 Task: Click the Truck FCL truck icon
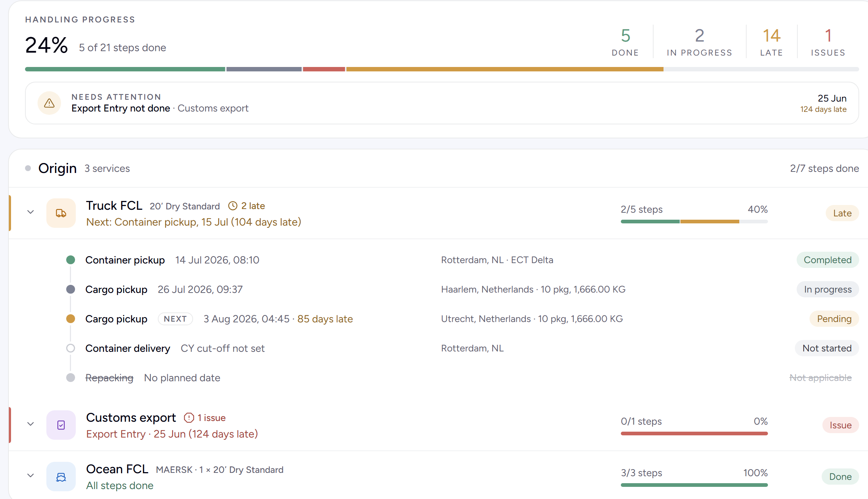point(61,213)
